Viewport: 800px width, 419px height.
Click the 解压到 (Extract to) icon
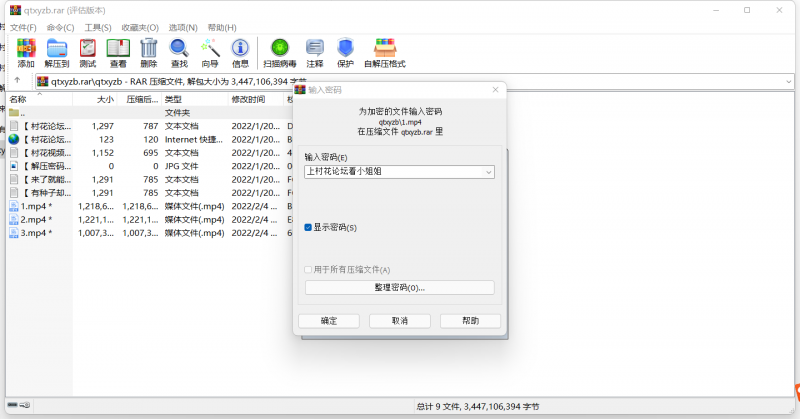point(57,52)
